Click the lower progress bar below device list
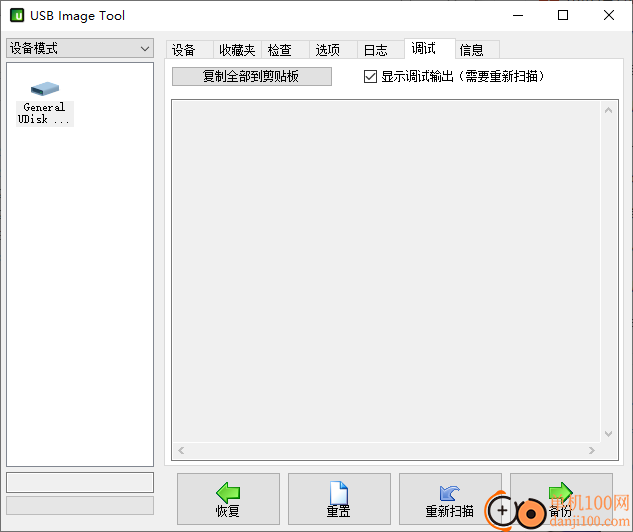Screen dimensions: 633x532 (x=80, y=505)
